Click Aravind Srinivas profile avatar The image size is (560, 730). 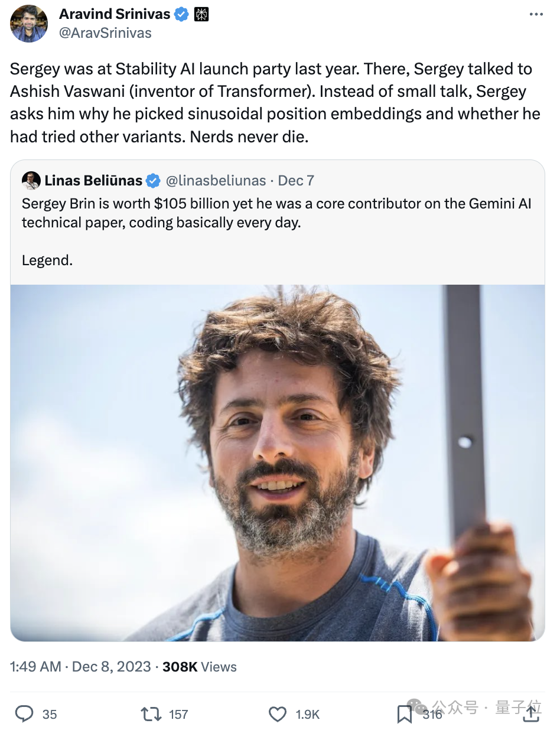click(29, 24)
